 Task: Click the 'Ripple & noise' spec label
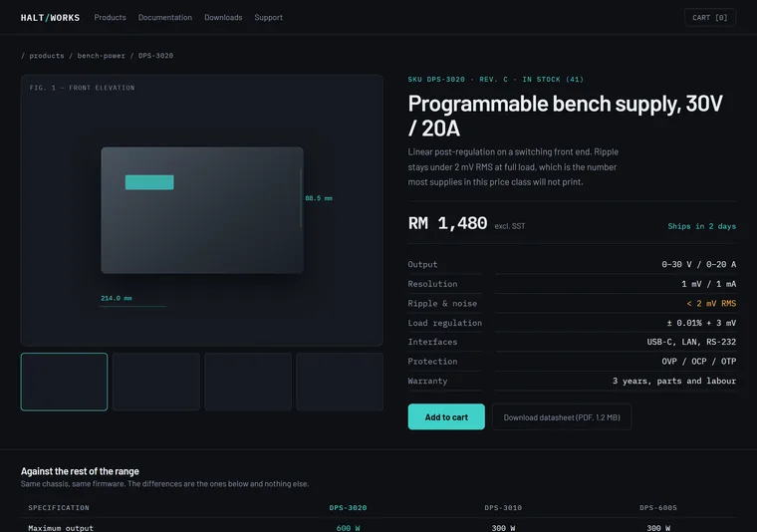point(442,304)
